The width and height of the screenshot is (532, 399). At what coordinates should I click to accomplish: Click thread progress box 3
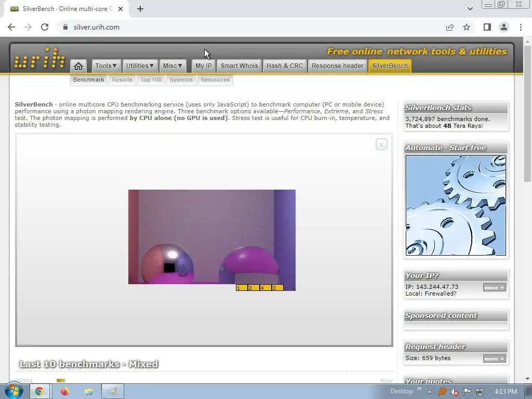pyautogui.click(x=277, y=288)
